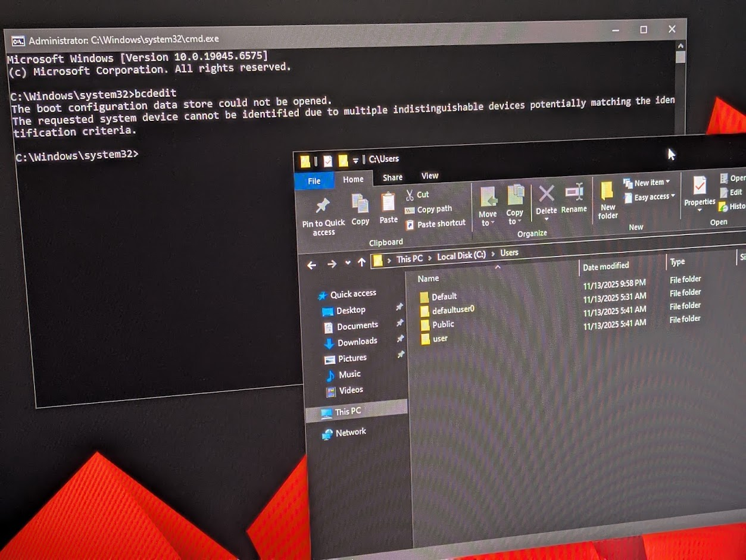Viewport: 746px width, 560px height.
Task: Click Pin to Quick access icon
Action: pyautogui.click(x=322, y=206)
